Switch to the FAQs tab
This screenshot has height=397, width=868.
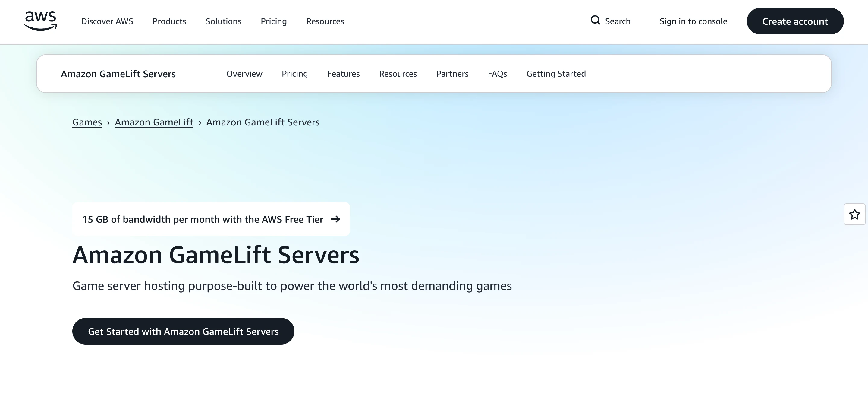click(497, 74)
